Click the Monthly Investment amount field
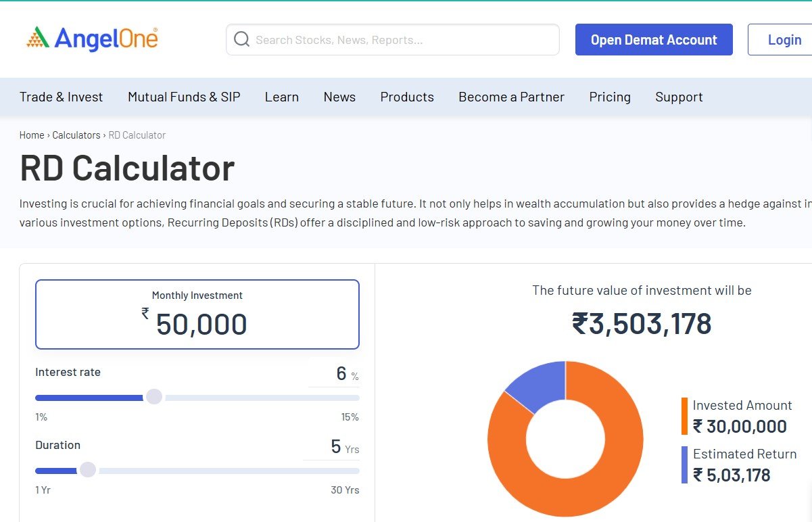 (201, 325)
